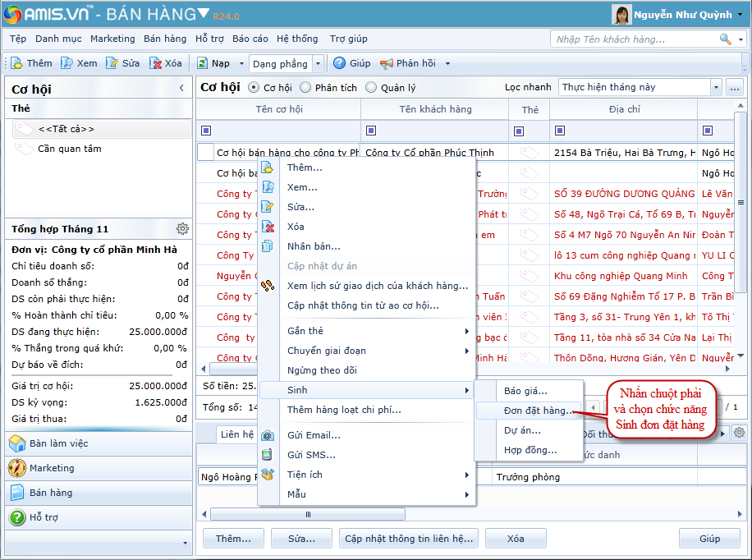The image size is (752, 560).
Task: Select the Quản lý radio button
Action: [371, 87]
